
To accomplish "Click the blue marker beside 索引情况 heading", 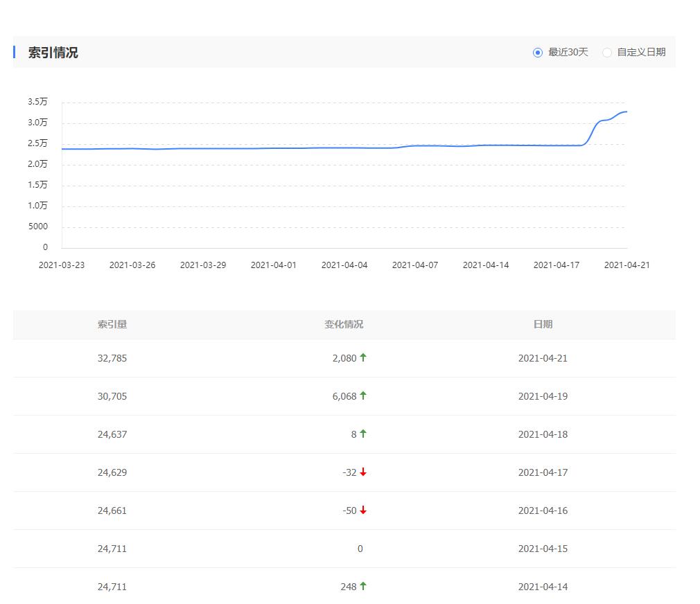I will (14, 52).
